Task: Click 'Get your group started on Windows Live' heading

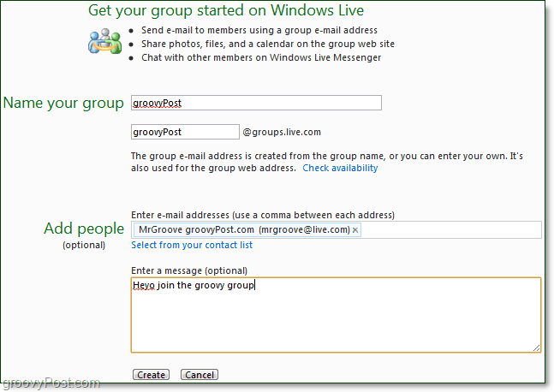Action: (x=226, y=10)
